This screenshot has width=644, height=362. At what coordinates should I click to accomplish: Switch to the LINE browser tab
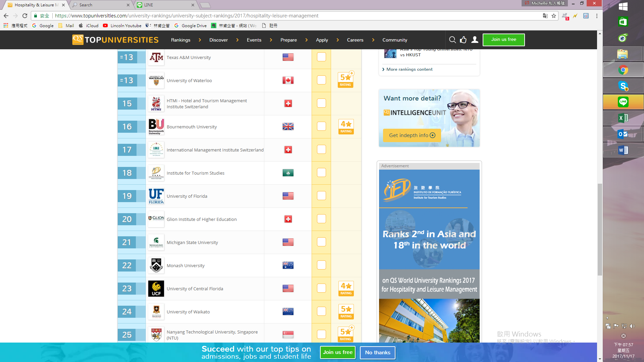(x=166, y=5)
